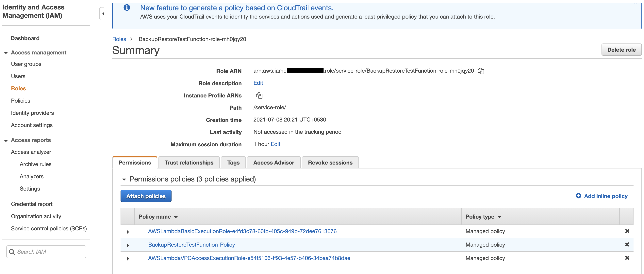The width and height of the screenshot is (644, 274).
Task: Go to Roles via the breadcrumb link
Action: (119, 39)
